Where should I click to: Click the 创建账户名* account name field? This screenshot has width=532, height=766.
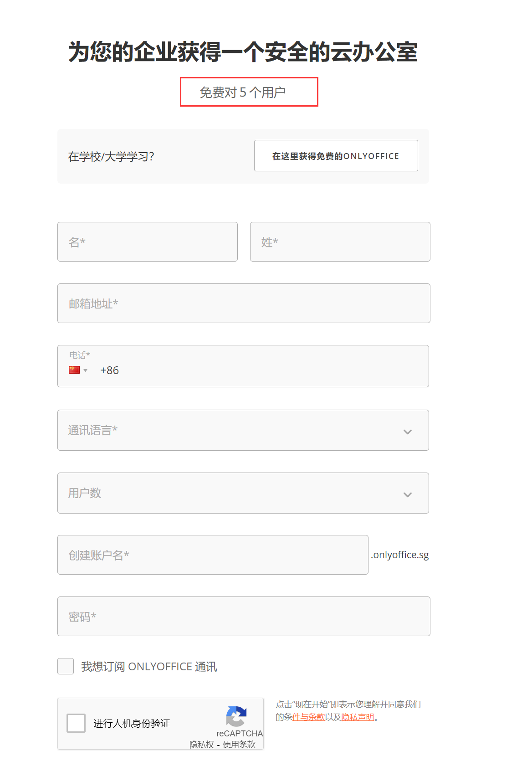click(213, 555)
